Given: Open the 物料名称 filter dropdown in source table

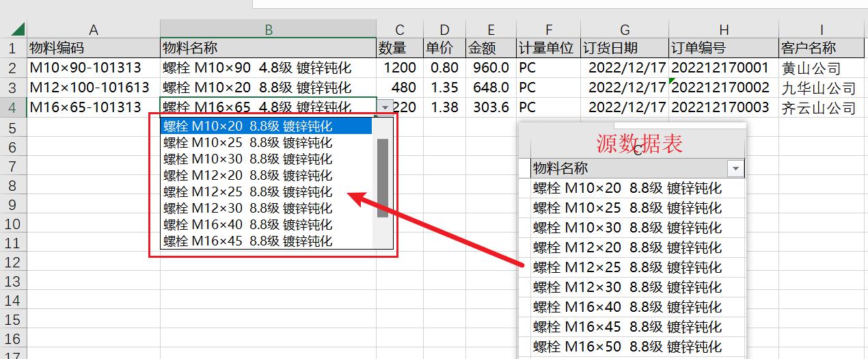Looking at the screenshot, I should point(735,168).
